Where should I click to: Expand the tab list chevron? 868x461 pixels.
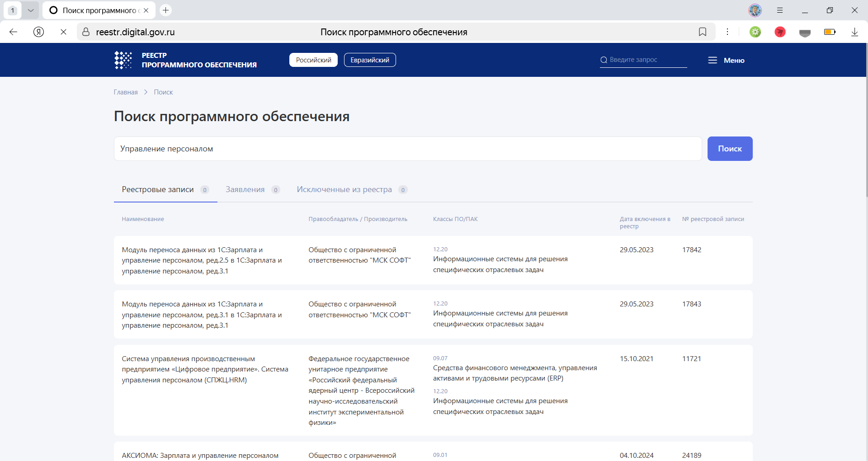coord(31,9)
